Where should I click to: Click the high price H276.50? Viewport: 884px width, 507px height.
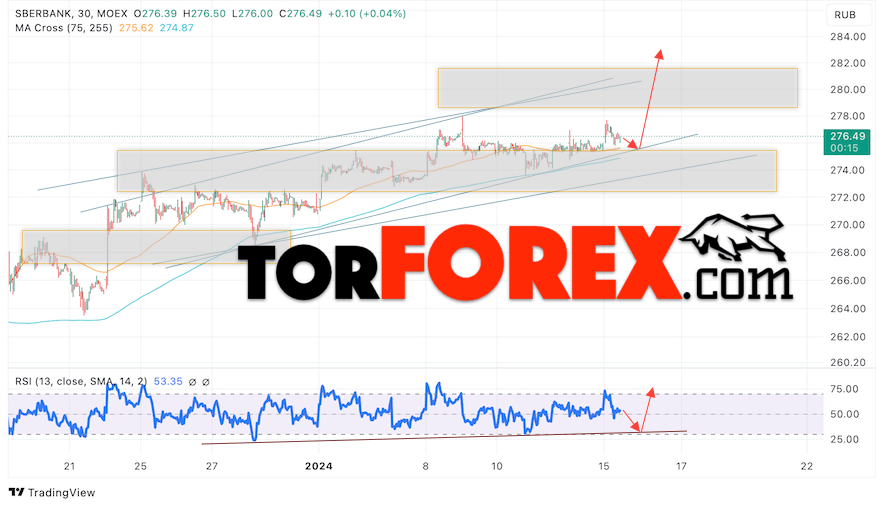coord(205,14)
